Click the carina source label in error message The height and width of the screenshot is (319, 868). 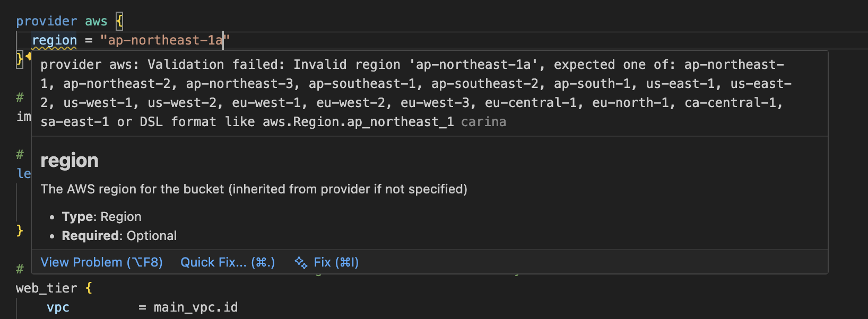[483, 122]
